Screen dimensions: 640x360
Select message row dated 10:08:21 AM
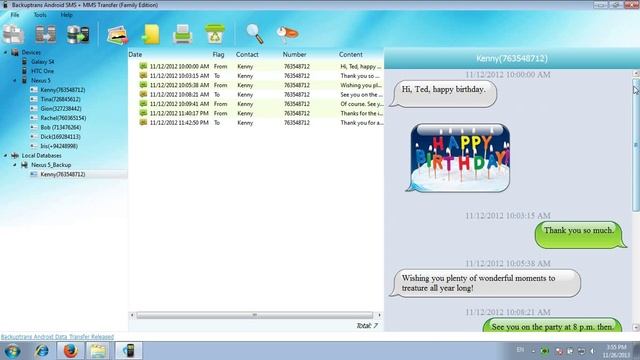(256, 94)
